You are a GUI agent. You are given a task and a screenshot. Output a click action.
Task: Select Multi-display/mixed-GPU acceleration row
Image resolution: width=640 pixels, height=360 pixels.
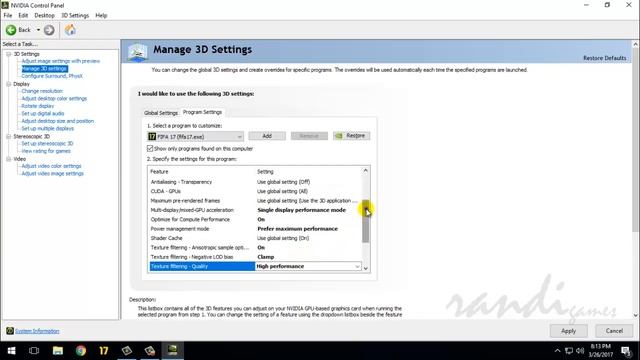point(255,210)
